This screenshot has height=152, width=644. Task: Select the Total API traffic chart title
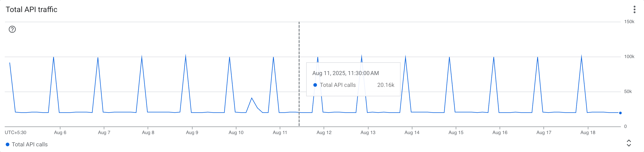[x=32, y=10]
